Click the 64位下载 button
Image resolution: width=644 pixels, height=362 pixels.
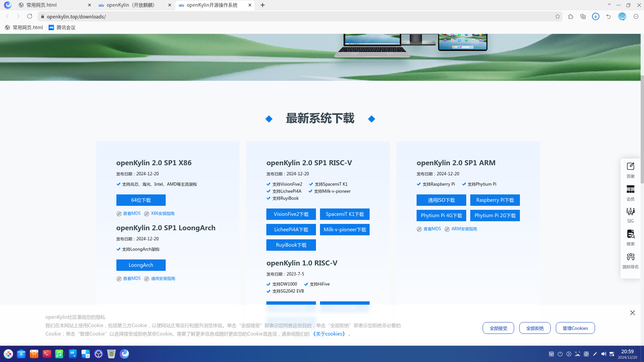click(141, 200)
